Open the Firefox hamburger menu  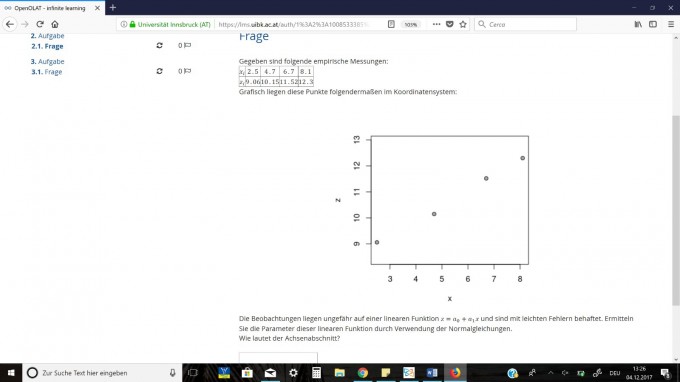click(x=671, y=24)
